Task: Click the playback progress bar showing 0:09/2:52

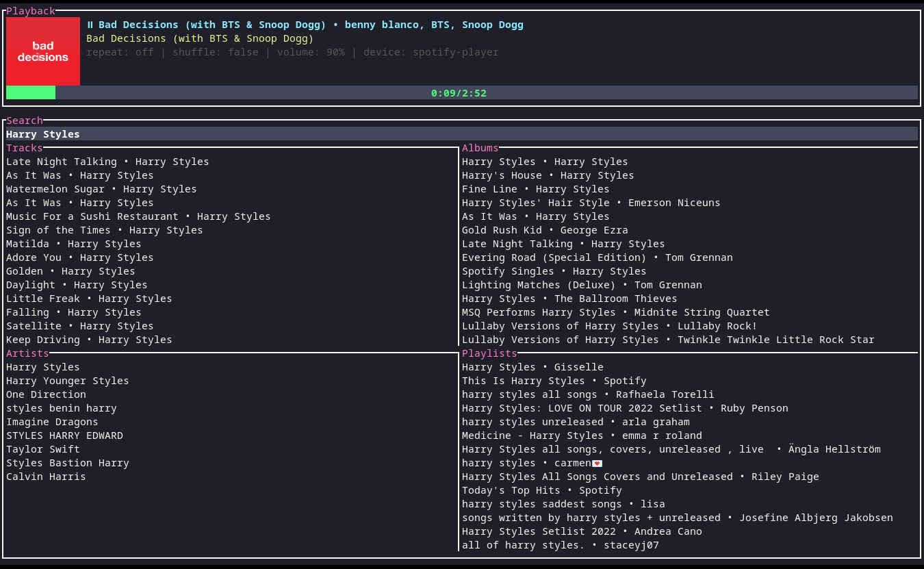Action: coord(462,92)
